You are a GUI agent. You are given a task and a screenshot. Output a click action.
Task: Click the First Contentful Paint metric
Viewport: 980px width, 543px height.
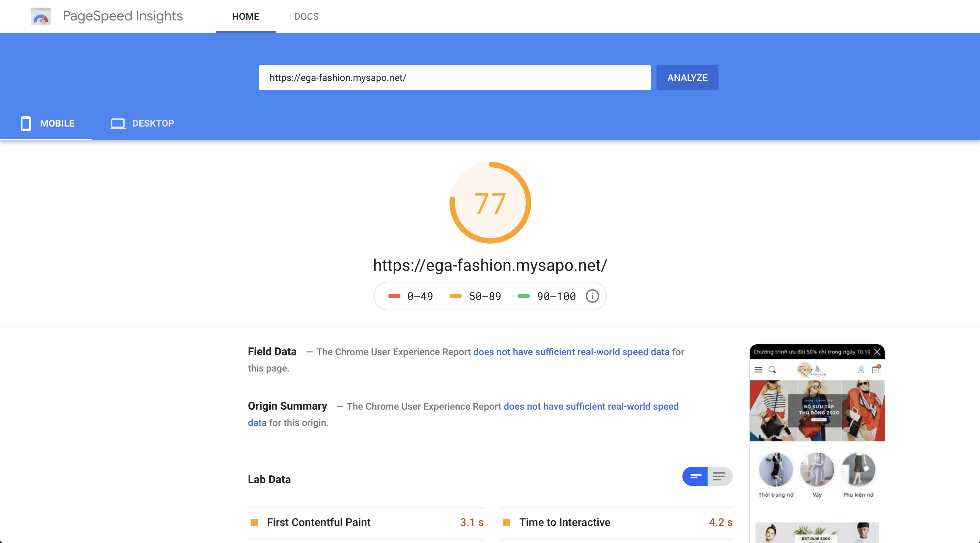coord(366,523)
